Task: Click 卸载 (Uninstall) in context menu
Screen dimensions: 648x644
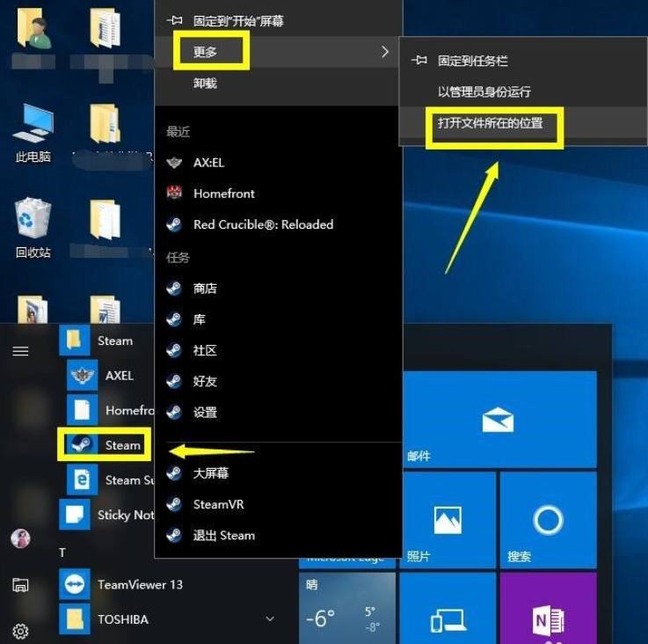Action: tap(205, 84)
